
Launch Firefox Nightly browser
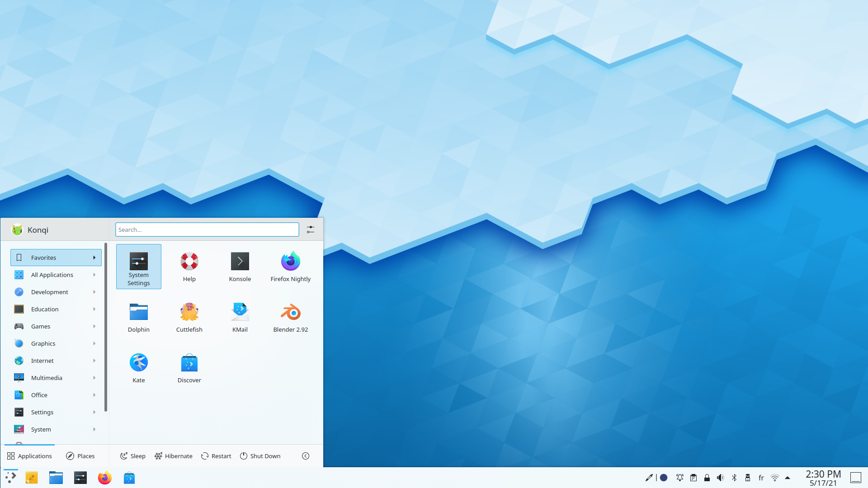(290, 265)
